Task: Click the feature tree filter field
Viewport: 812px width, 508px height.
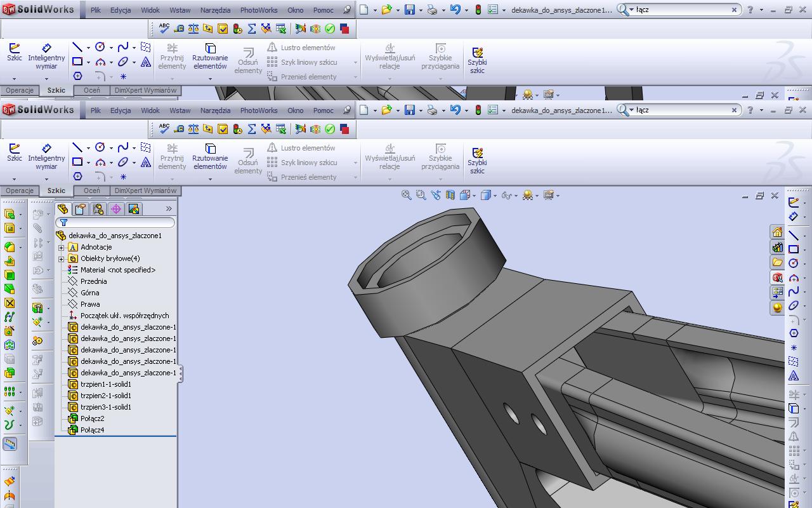Action: pyautogui.click(x=115, y=222)
